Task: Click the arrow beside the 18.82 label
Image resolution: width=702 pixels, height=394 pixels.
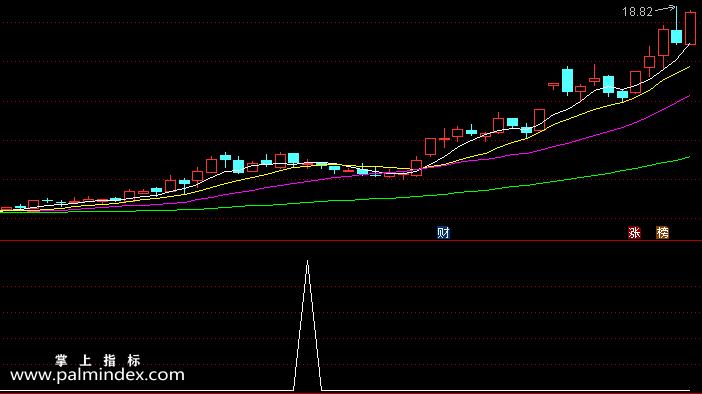Action: [665, 9]
